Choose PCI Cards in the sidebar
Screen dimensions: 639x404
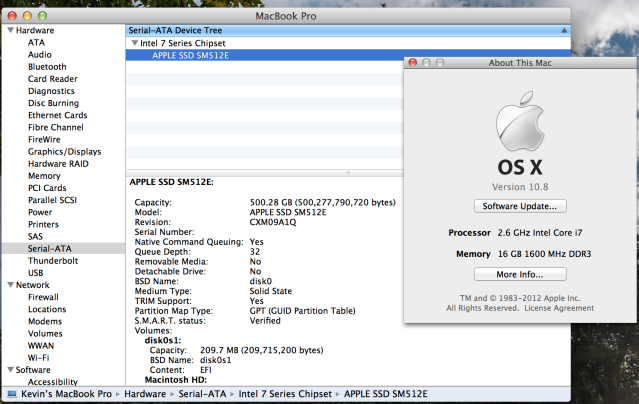point(47,188)
